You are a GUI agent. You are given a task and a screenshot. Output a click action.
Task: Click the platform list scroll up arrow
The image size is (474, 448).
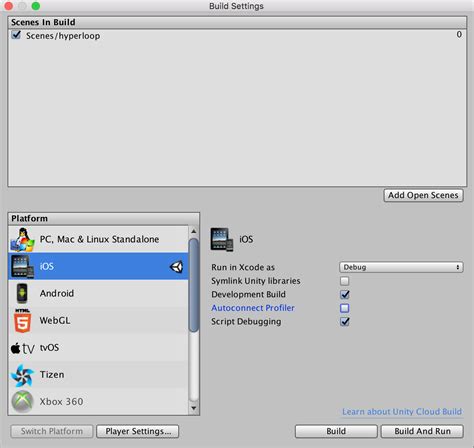(x=194, y=231)
